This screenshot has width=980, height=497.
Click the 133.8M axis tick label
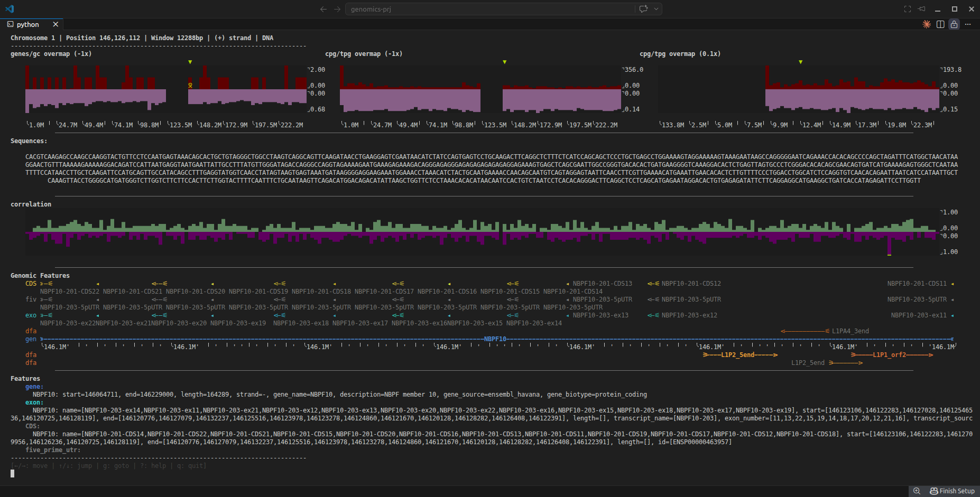[x=673, y=125]
